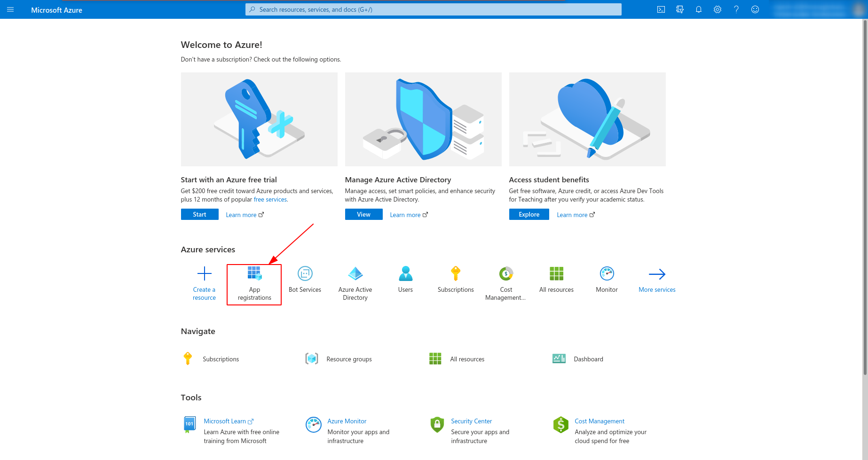Open App registrations service
The height and width of the screenshot is (460, 868).
[254, 284]
